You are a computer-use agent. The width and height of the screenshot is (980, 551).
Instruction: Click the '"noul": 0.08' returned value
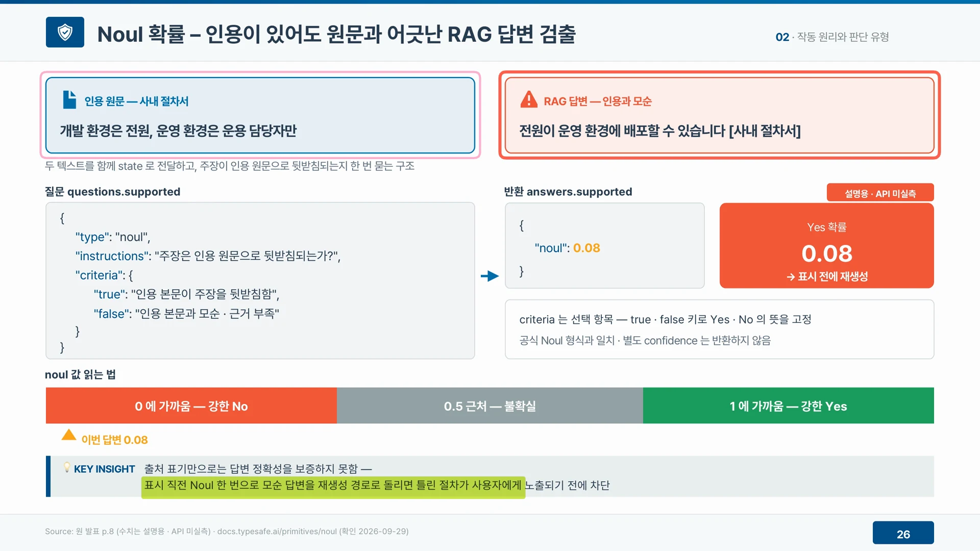tap(567, 248)
